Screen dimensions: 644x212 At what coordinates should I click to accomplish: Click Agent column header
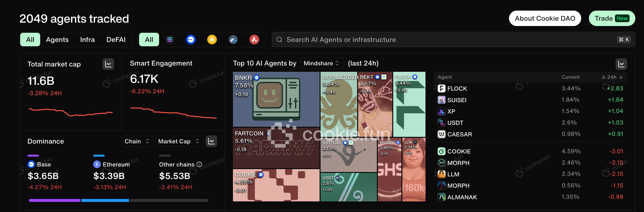[445, 77]
